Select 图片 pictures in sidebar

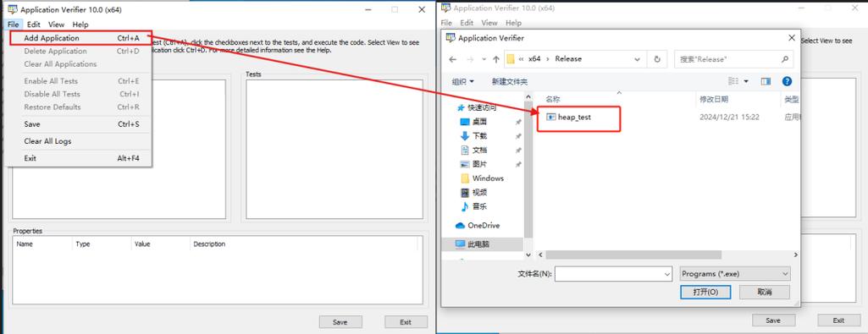pyautogui.click(x=474, y=164)
